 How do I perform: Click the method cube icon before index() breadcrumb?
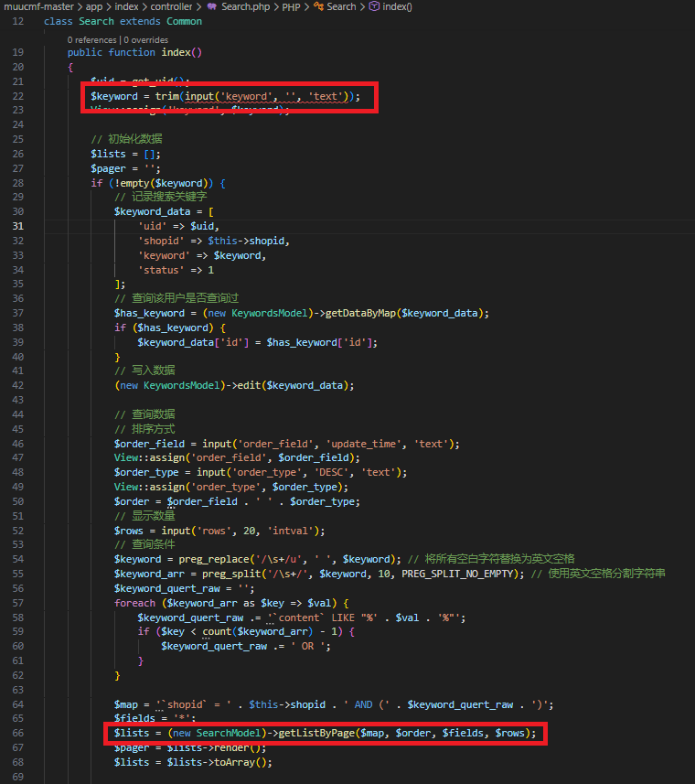click(x=374, y=6)
